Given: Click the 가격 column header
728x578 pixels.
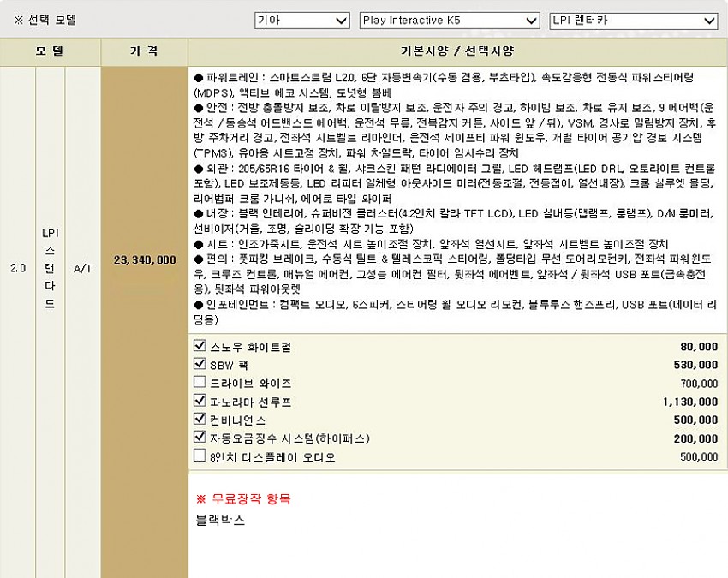Looking at the screenshot, I should coord(144,51).
